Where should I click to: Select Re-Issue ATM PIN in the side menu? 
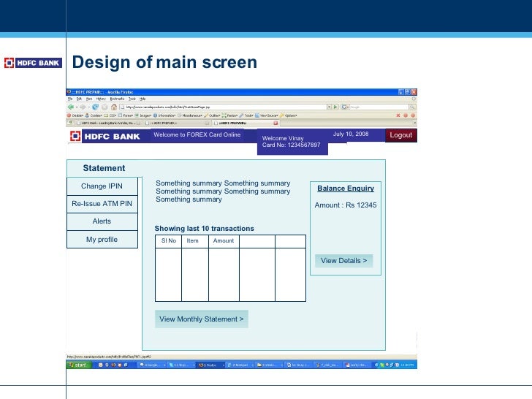click(x=102, y=204)
